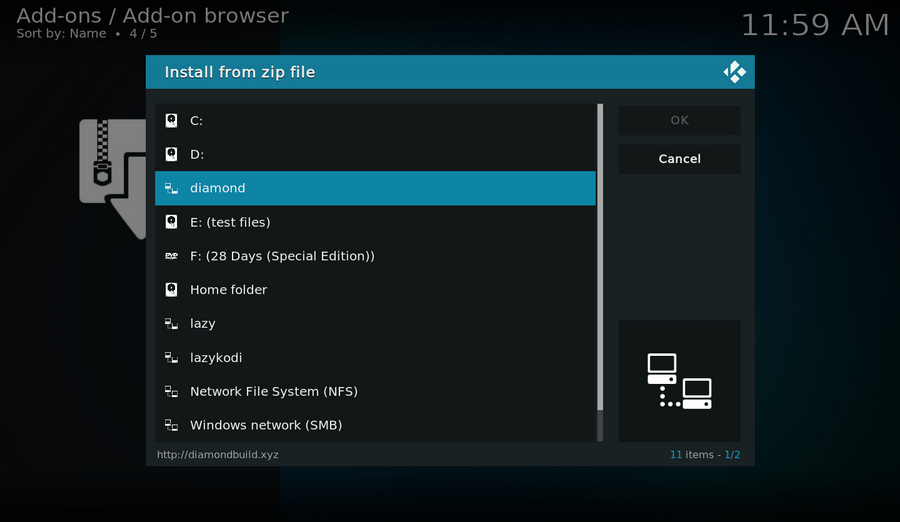Open the C: drive entry
This screenshot has height=522, width=900.
pos(375,121)
